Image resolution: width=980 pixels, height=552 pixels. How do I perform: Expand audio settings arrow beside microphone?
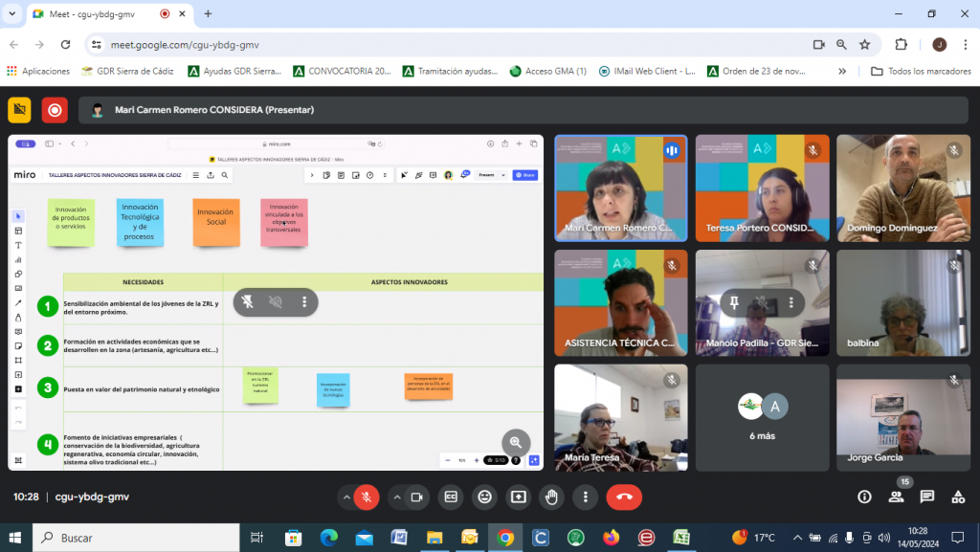click(x=345, y=497)
